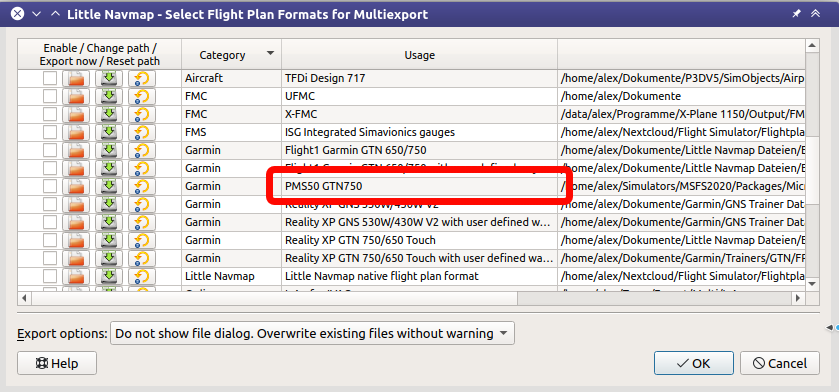Select the X-Plane 1150 Output path cell
The width and height of the screenshot is (839, 392).
[x=681, y=114]
